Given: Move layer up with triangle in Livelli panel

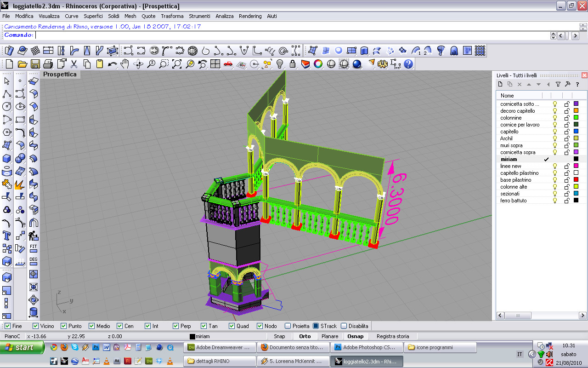Looking at the screenshot, I should pyautogui.click(x=529, y=84).
